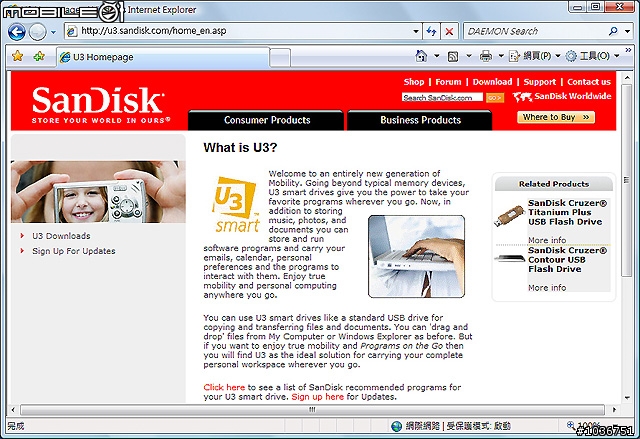
Task: Open the Page (網頁) menu
Action: (x=534, y=56)
